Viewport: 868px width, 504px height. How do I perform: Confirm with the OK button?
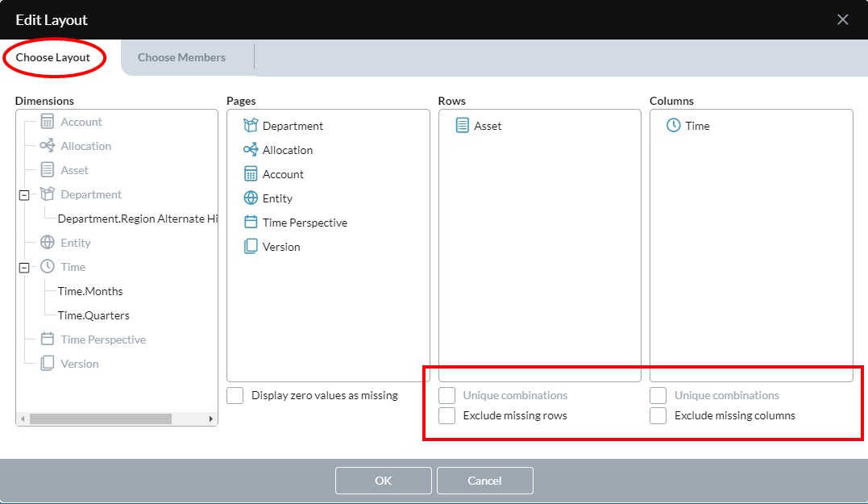[383, 480]
